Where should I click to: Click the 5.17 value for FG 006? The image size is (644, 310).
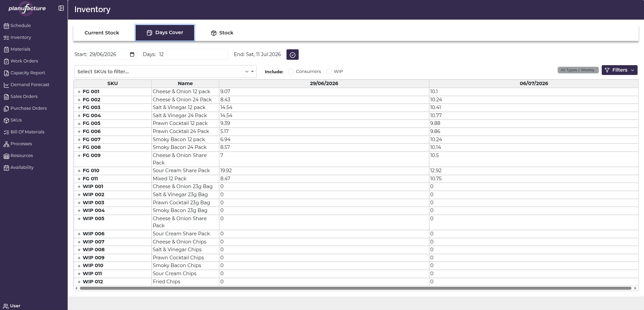click(x=225, y=131)
